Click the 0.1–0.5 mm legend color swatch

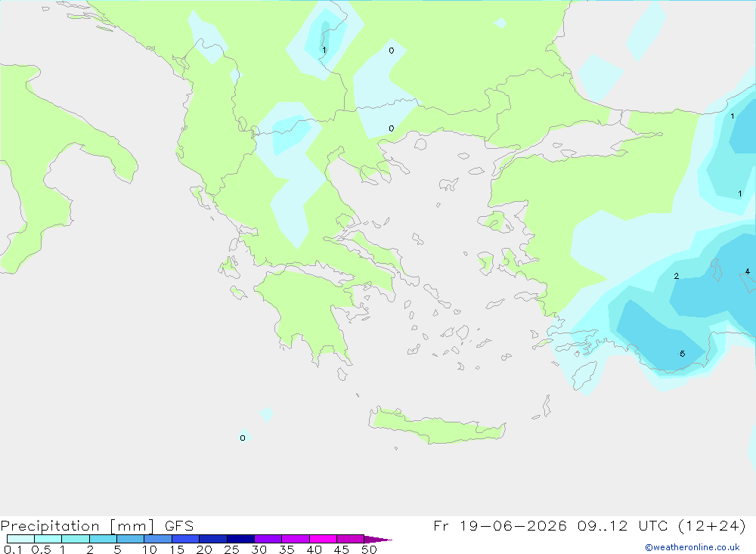pyautogui.click(x=20, y=539)
